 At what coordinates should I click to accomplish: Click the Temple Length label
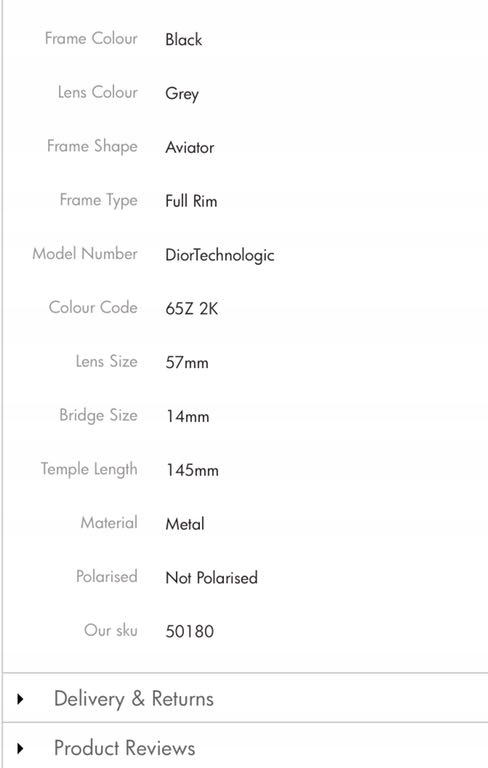coord(89,469)
